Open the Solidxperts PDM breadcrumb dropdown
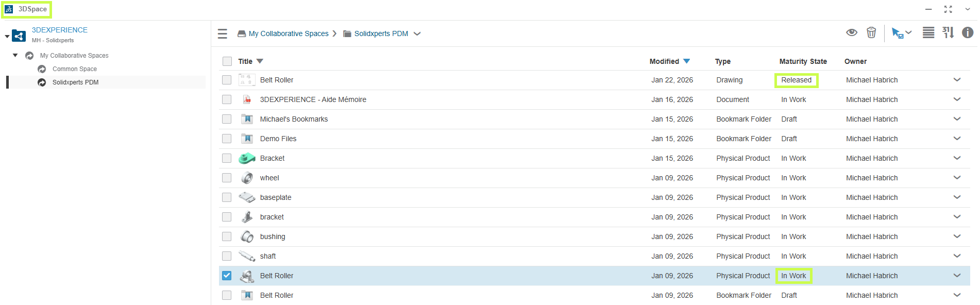This screenshot has width=980, height=305. (417, 34)
